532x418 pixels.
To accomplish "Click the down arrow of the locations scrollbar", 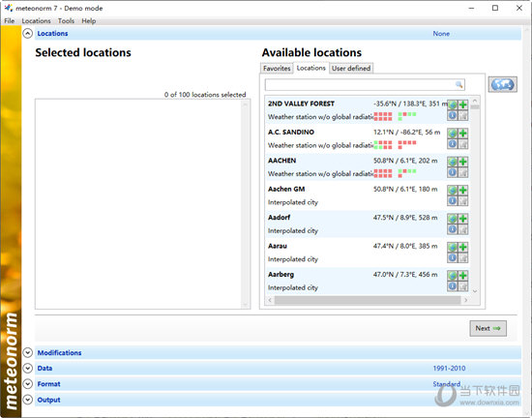I will click(x=475, y=291).
